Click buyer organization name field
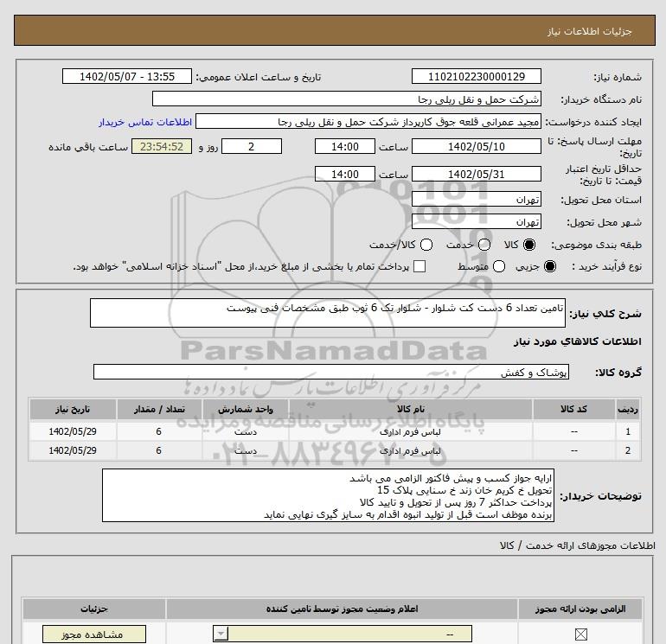This screenshot has width=666, height=644. 347,99
